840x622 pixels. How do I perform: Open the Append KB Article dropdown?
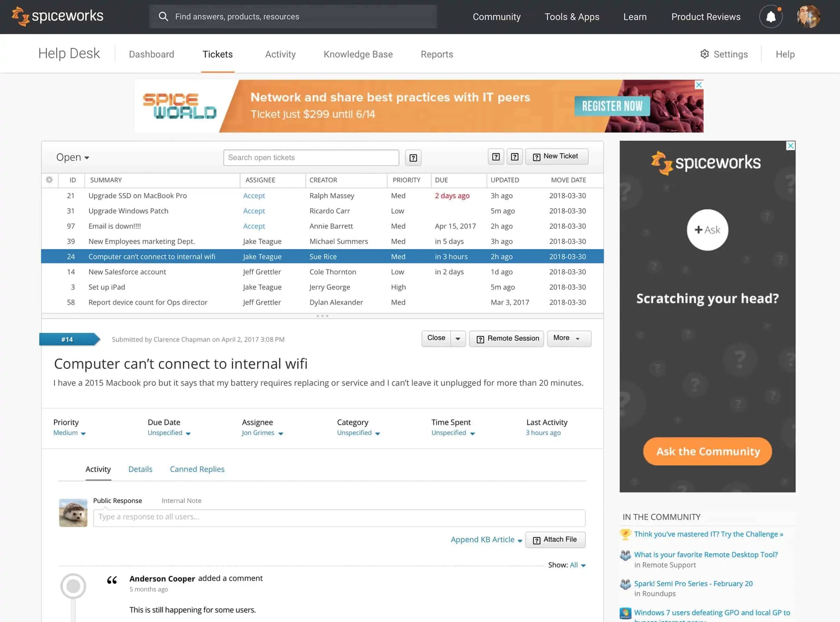pos(486,539)
